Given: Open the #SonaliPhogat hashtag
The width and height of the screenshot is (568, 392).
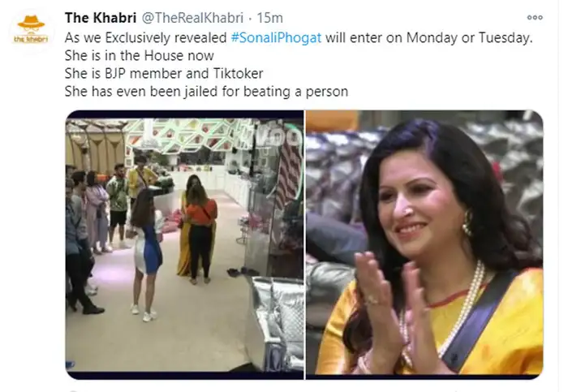Looking at the screenshot, I should (276, 37).
